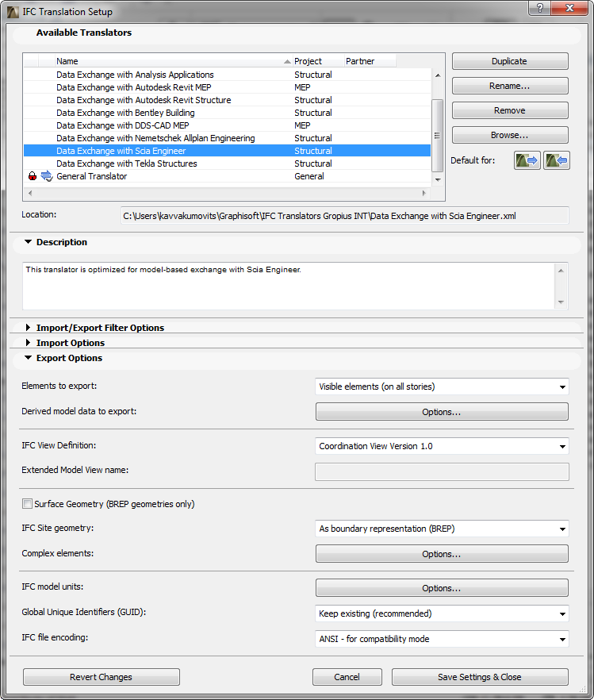Click the Rename... button
The image size is (594, 700).
pyautogui.click(x=510, y=86)
